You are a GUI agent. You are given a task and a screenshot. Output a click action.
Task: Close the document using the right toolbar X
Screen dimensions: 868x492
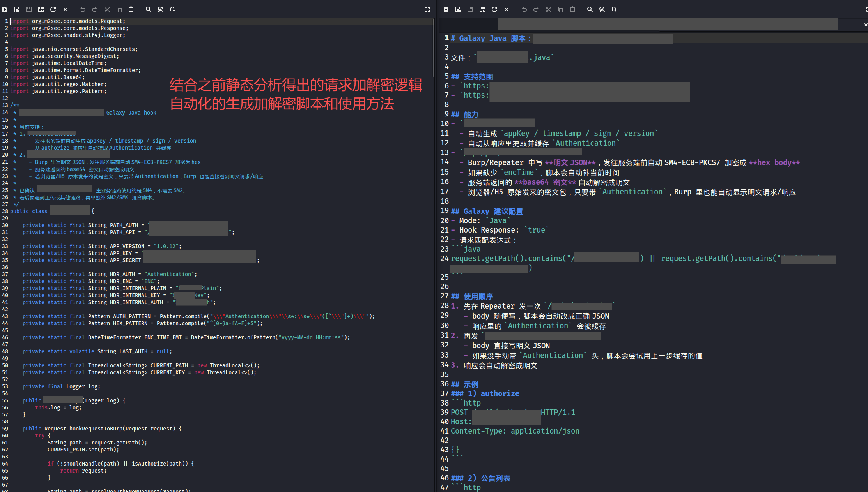pos(507,9)
